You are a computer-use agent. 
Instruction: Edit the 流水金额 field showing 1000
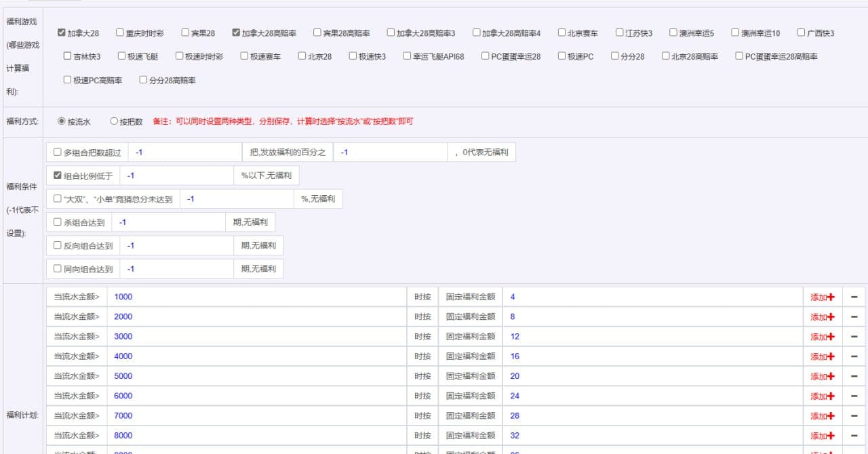click(x=257, y=297)
